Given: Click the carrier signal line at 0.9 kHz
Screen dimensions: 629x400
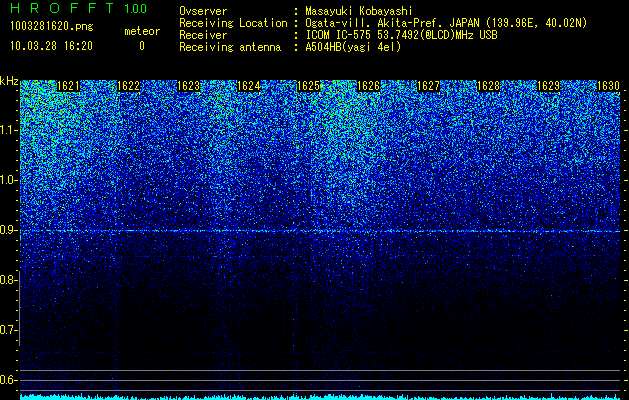Looking at the screenshot, I should coord(320,231).
